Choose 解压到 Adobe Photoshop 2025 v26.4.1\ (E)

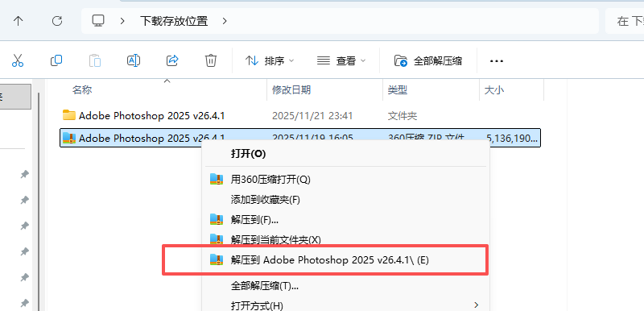click(x=345, y=259)
